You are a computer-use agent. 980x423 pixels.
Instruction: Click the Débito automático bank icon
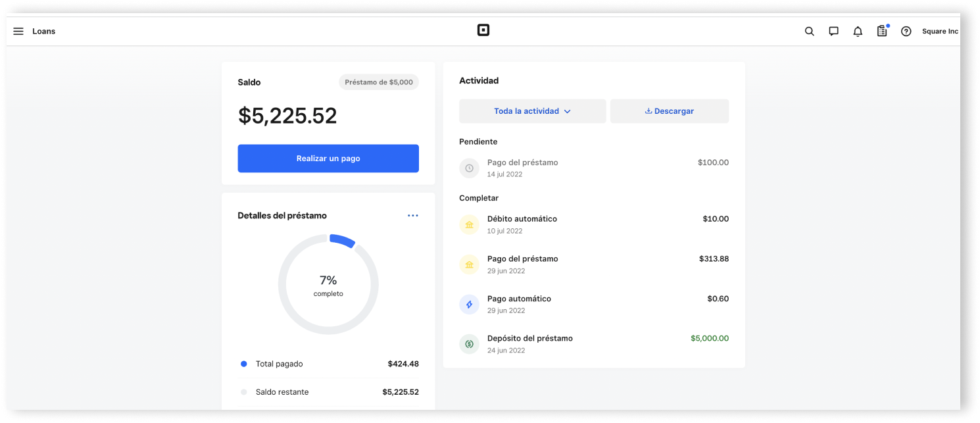469,225
